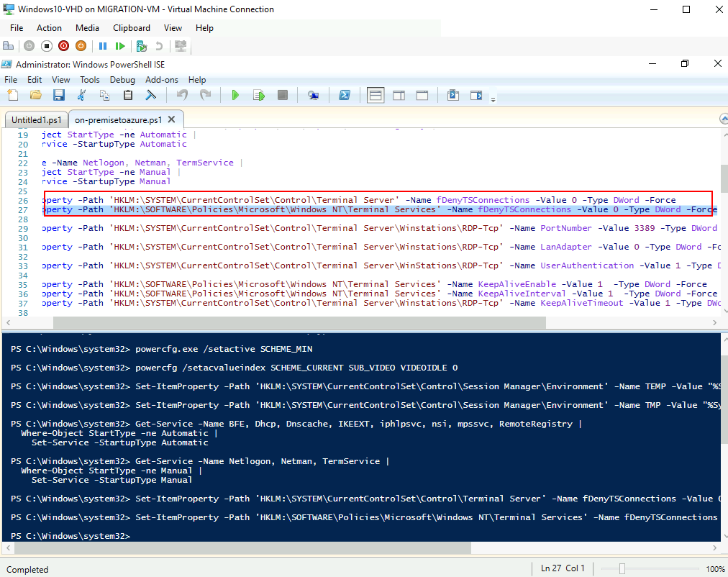Create a VM checkpoint
Image resolution: width=728 pixels, height=577 pixels.
pos(142,46)
